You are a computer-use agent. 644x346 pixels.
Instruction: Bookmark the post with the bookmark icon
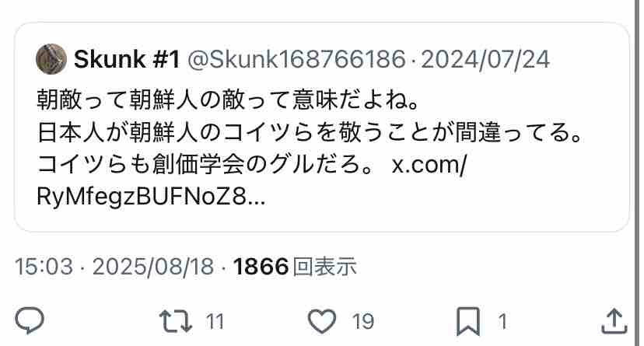(x=468, y=321)
